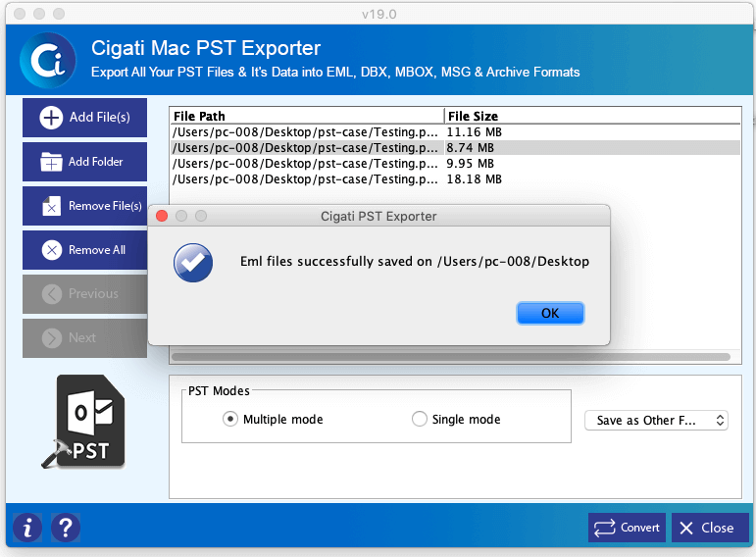The width and height of the screenshot is (756, 557).
Task: Click the Cigati PST Exporter dialog title
Action: click(x=378, y=216)
